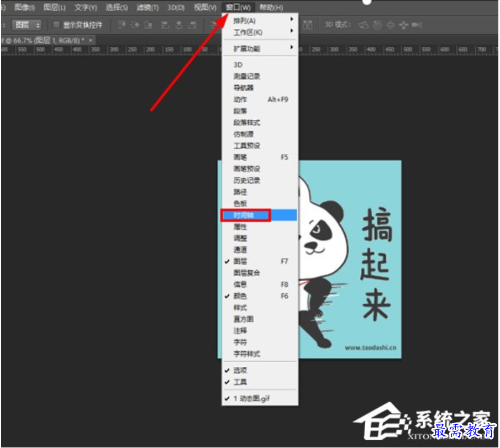Uncheck the 选项 menu entry
Image resolution: width=500 pixels, height=448 pixels.
(260, 371)
